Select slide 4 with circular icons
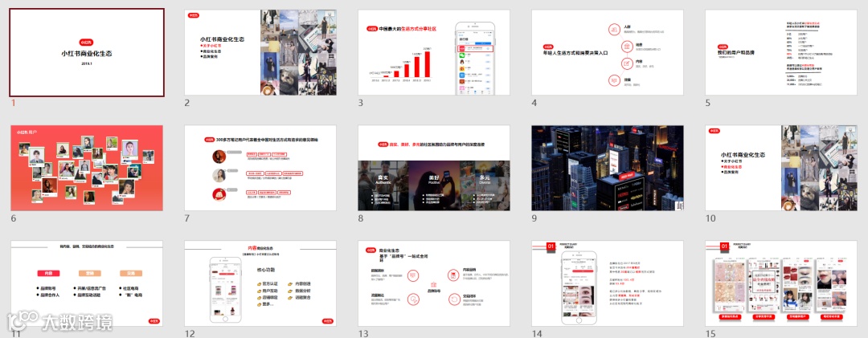 (608, 52)
